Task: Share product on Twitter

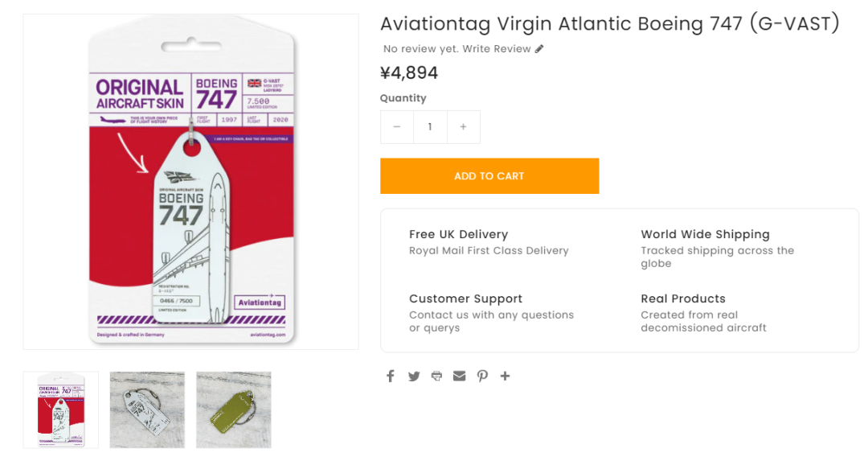Action: tap(414, 376)
